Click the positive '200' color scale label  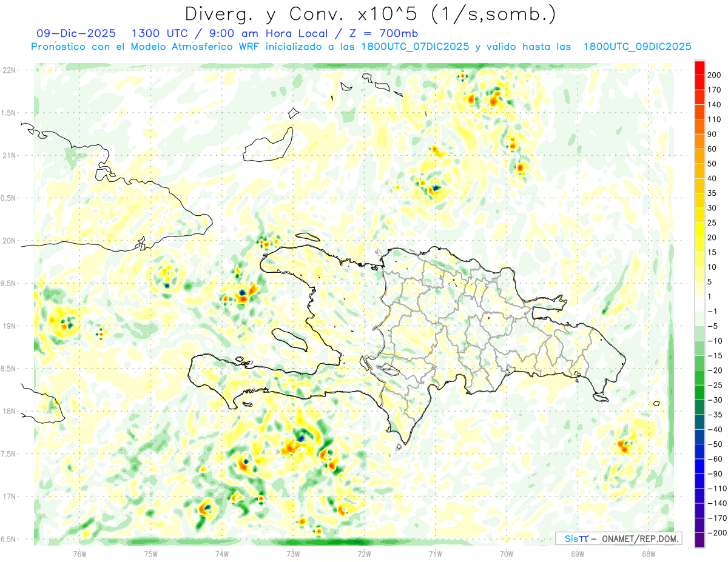pos(715,75)
